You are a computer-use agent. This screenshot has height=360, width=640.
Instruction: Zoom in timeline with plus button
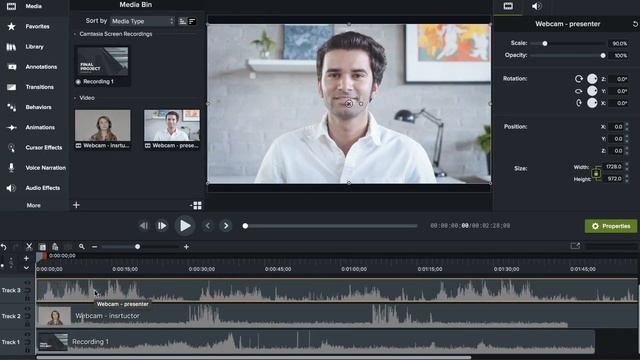pos(186,247)
